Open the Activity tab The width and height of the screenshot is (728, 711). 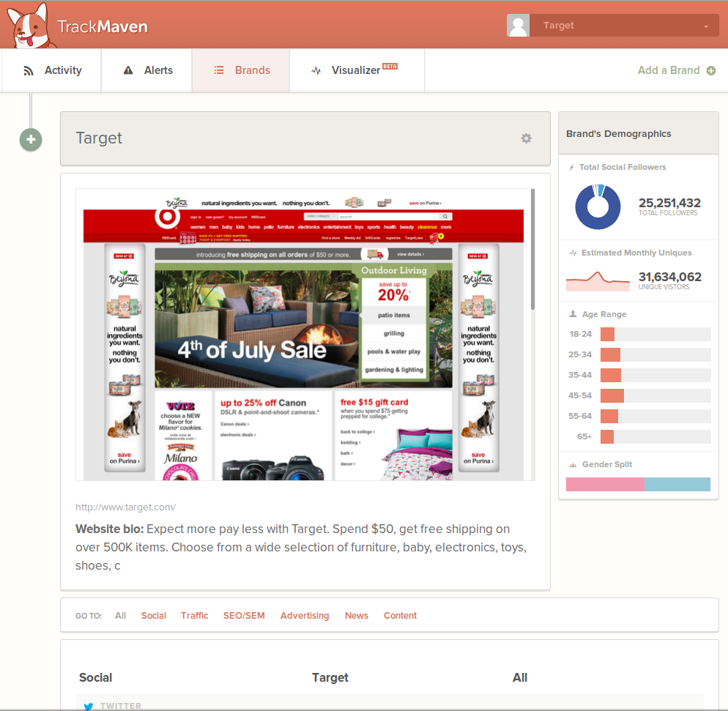(51, 70)
